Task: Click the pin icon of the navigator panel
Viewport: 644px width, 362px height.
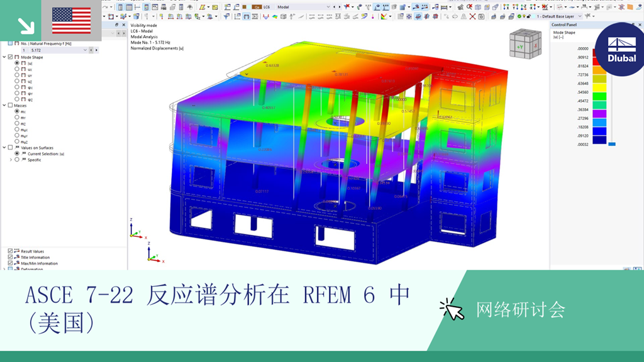Action: [117, 25]
